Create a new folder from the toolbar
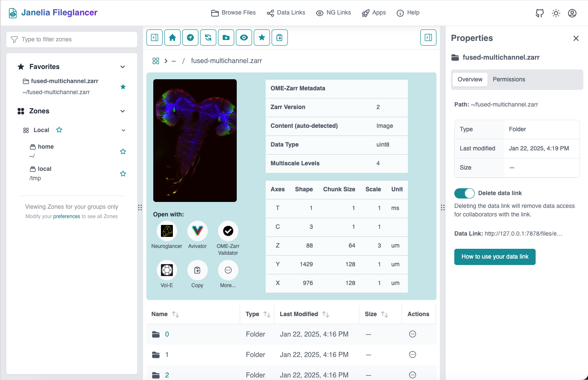588x380 pixels. click(226, 37)
